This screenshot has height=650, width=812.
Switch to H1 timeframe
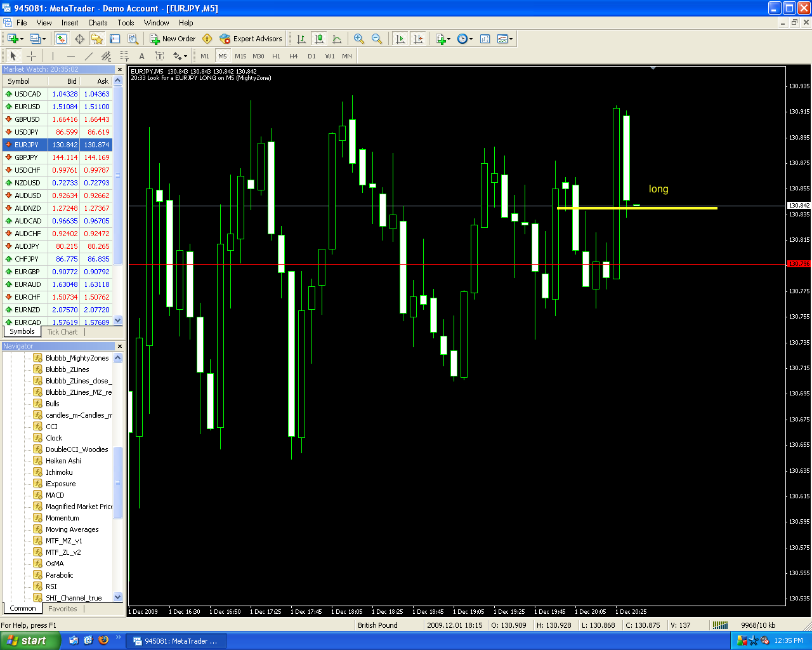(276, 56)
